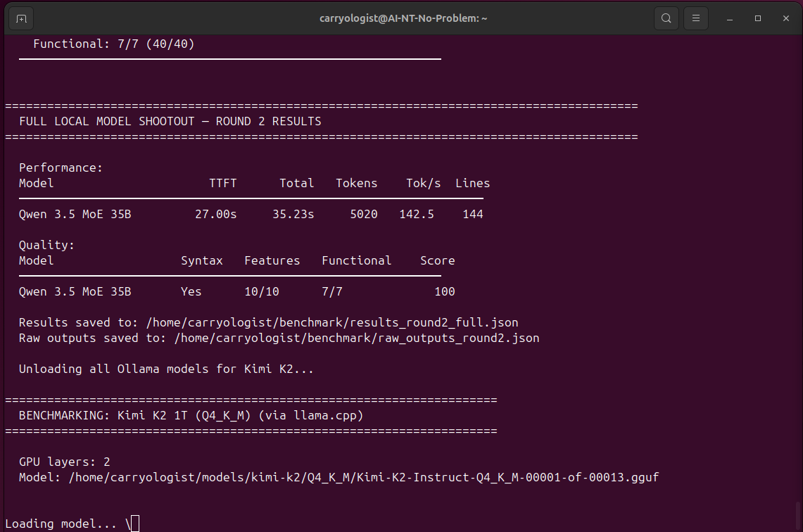
Task: Click the Features value 10/10
Action: pyautogui.click(x=262, y=291)
